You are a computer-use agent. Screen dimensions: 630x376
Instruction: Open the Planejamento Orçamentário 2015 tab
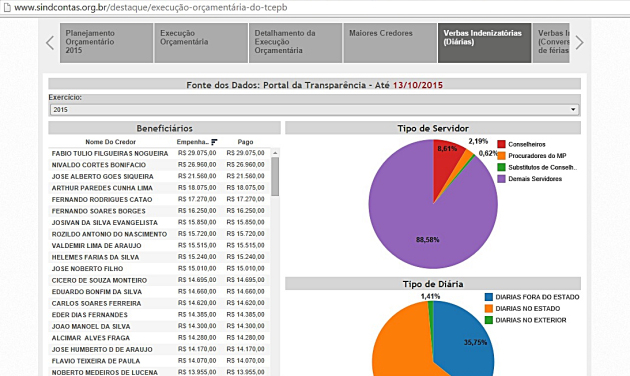(x=106, y=43)
